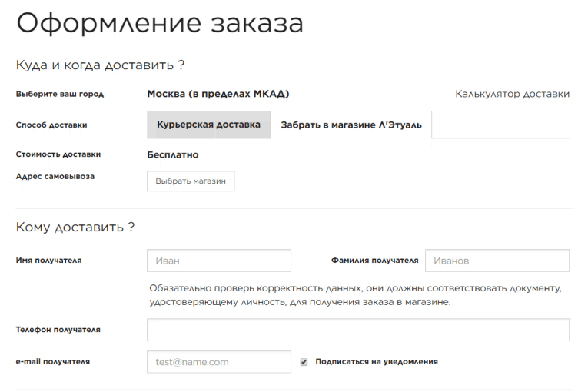Focus the surname field with placeholder Иванов
Screen dimensions: 578x392
497,261
